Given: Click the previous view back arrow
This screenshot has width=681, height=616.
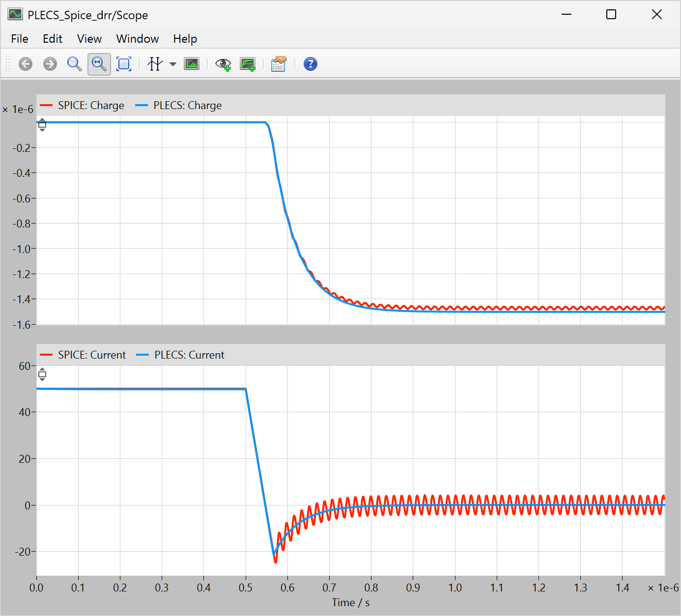Looking at the screenshot, I should click(x=26, y=64).
